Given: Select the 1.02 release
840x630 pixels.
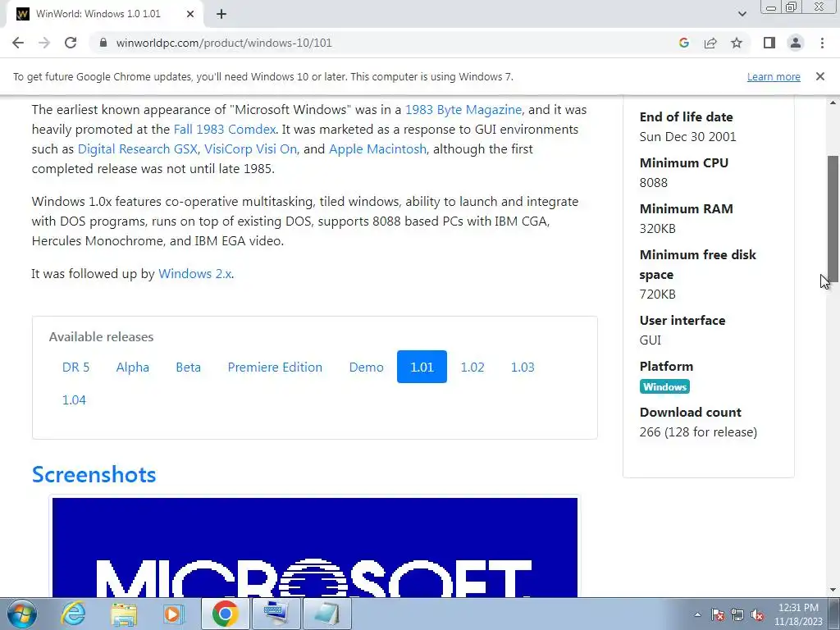Looking at the screenshot, I should [472, 367].
